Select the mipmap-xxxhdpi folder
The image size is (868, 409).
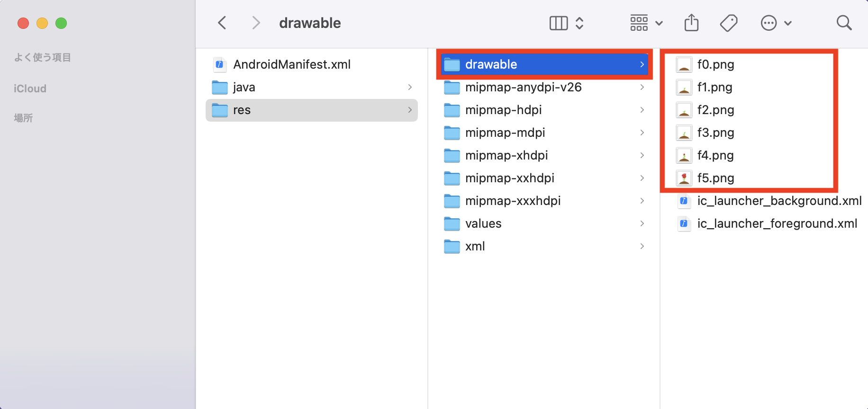point(544,201)
